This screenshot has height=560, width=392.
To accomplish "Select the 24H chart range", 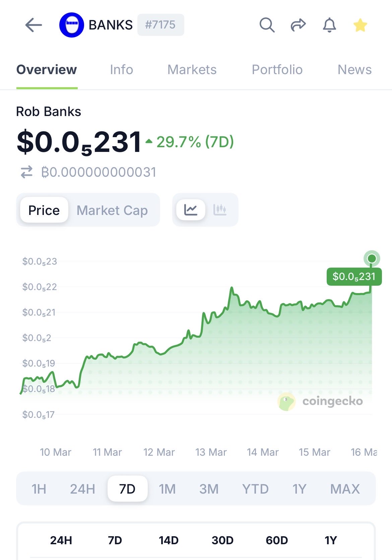I will click(x=82, y=489).
